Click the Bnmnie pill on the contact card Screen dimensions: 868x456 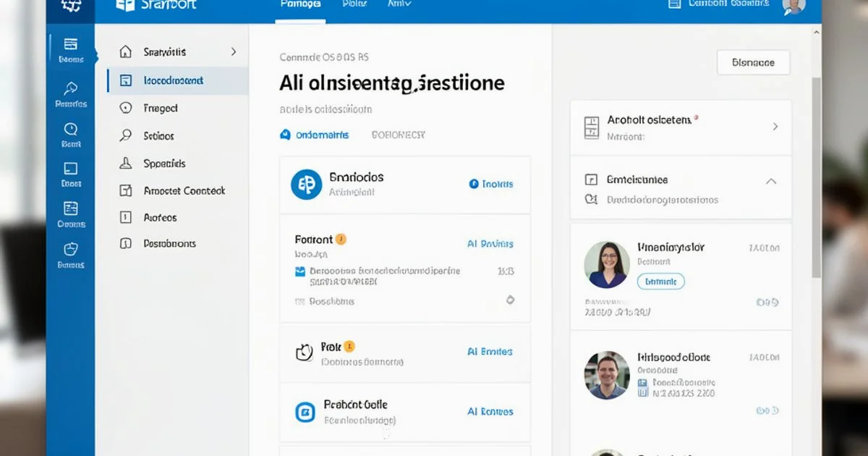pyautogui.click(x=660, y=281)
